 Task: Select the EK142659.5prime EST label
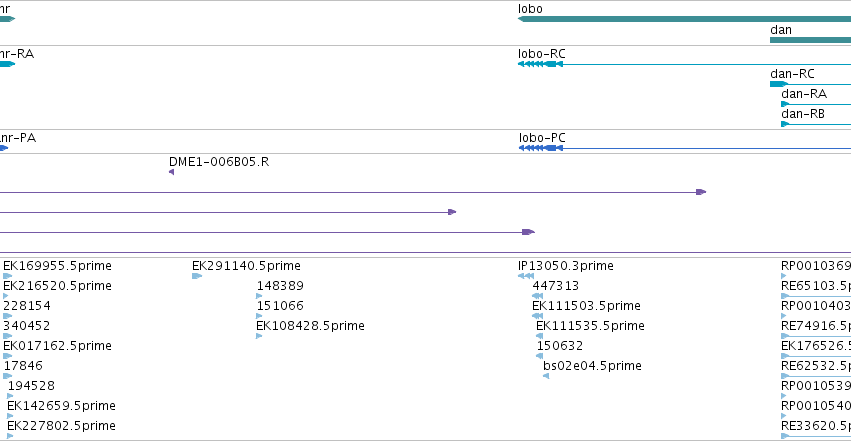(x=61, y=406)
